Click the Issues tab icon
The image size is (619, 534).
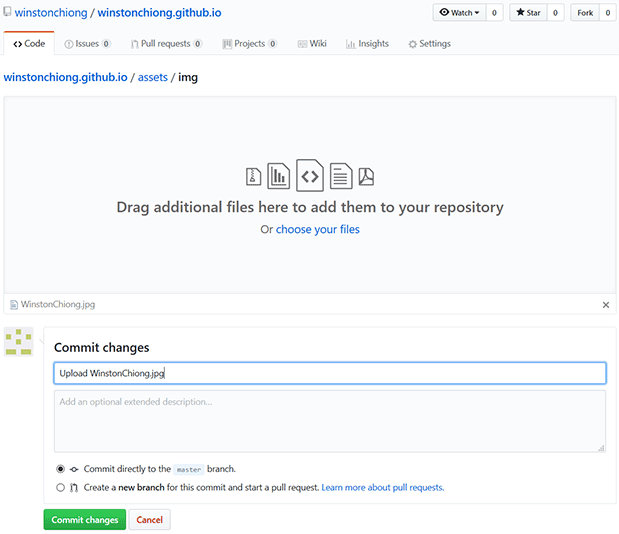click(69, 44)
